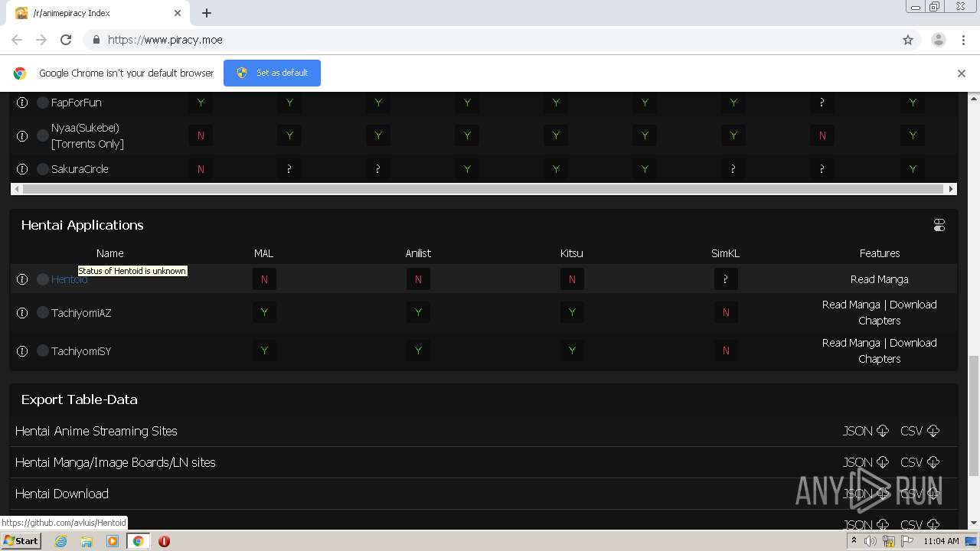Click scroll-left arrow of top table

tap(16, 189)
